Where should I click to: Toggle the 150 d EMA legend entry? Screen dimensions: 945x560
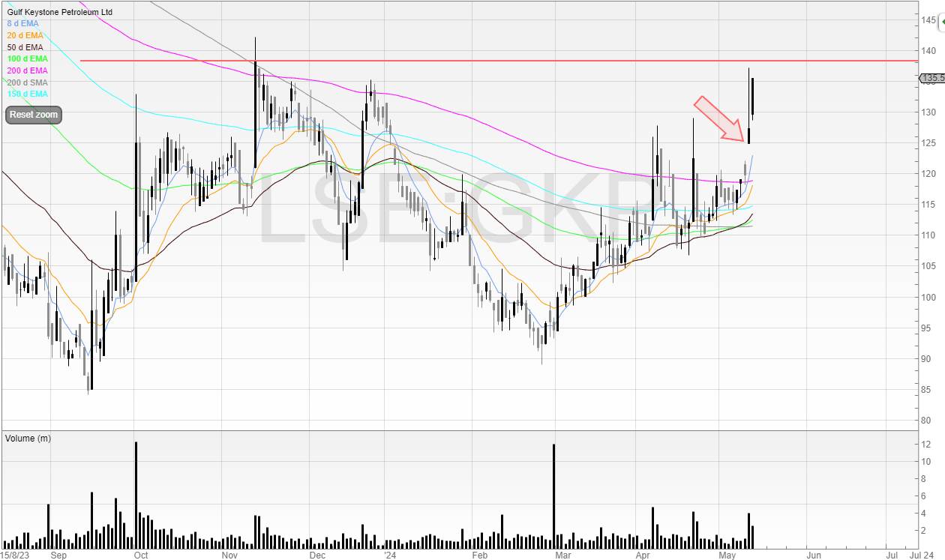pyautogui.click(x=28, y=94)
